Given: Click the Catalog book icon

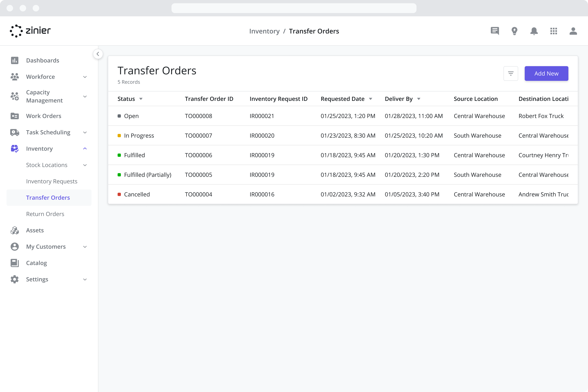Looking at the screenshot, I should point(14,263).
